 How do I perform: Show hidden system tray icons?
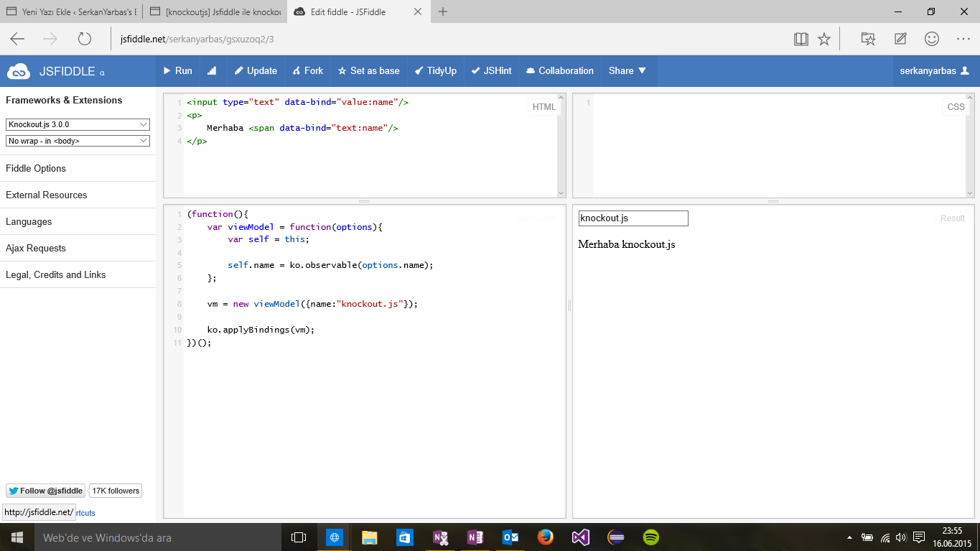pos(850,537)
